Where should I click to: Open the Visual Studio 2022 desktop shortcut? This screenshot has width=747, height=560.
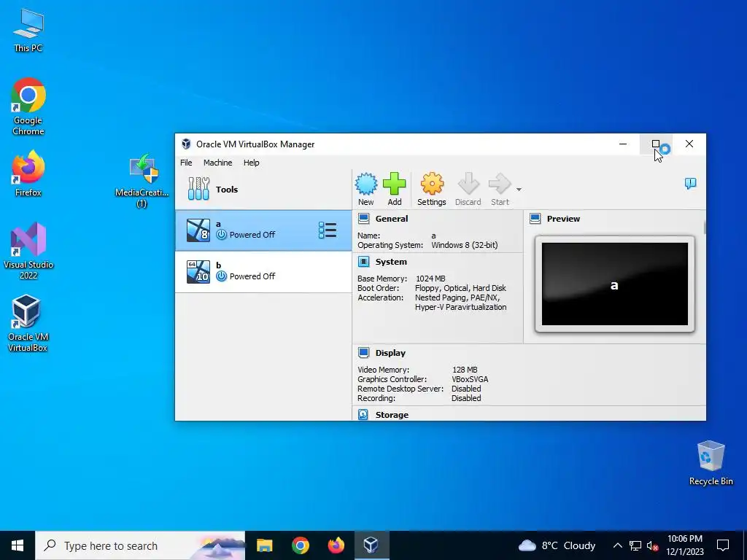28,251
